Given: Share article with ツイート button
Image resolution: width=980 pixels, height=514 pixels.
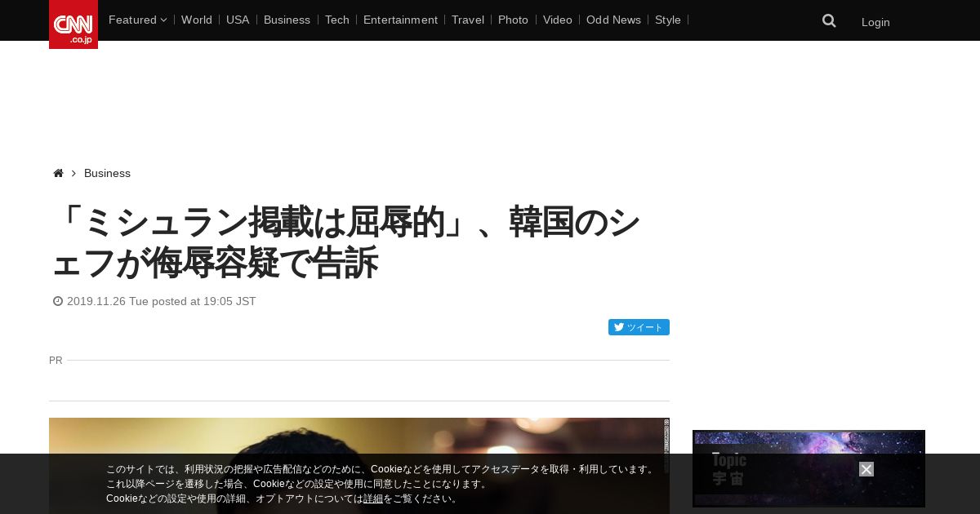Looking at the screenshot, I should coord(639,327).
